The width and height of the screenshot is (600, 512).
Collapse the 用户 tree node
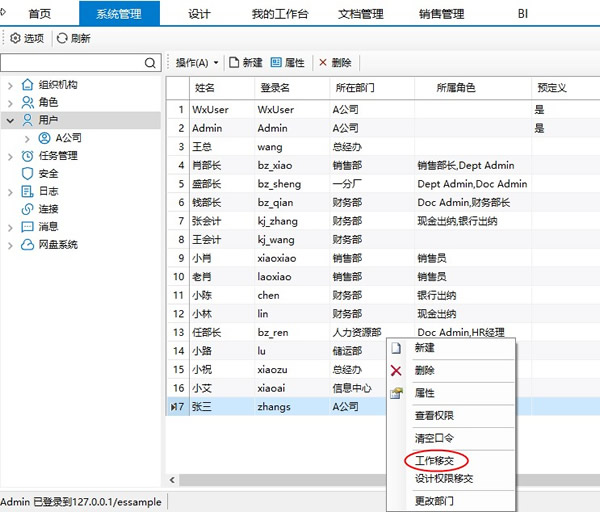click(10, 120)
